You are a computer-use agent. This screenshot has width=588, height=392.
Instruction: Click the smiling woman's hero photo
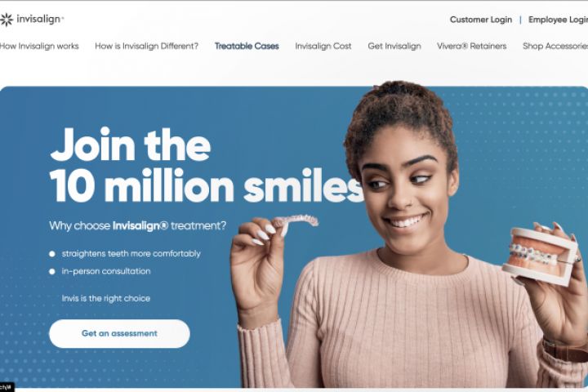(x=409, y=234)
